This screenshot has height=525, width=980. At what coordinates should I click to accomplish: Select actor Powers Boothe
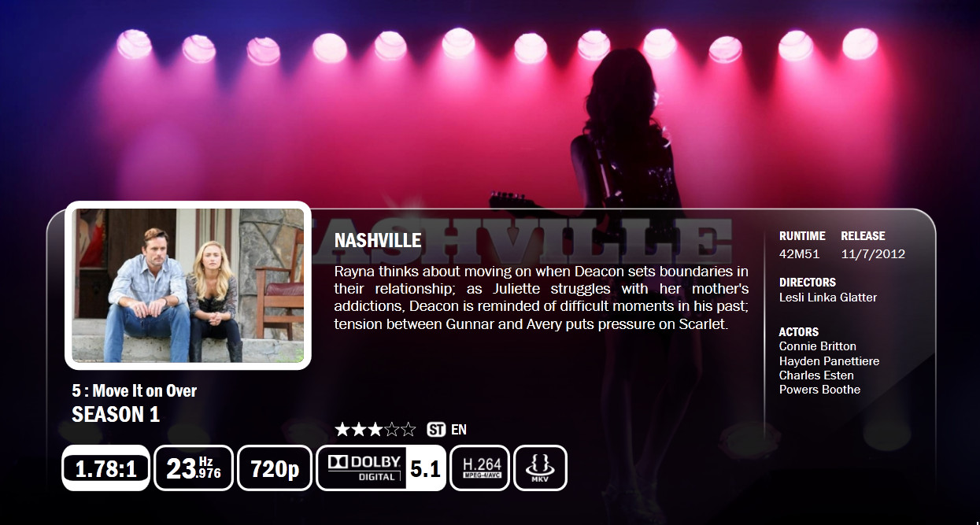[x=819, y=390]
